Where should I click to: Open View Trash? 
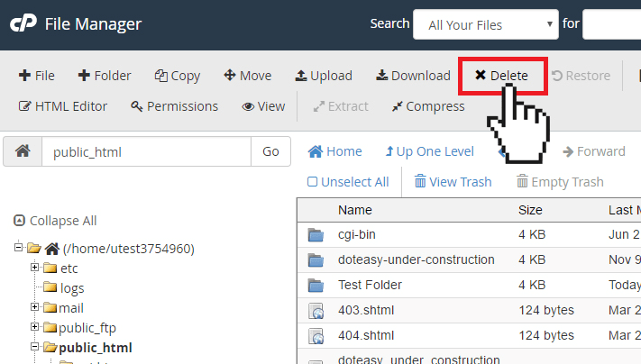tap(453, 182)
